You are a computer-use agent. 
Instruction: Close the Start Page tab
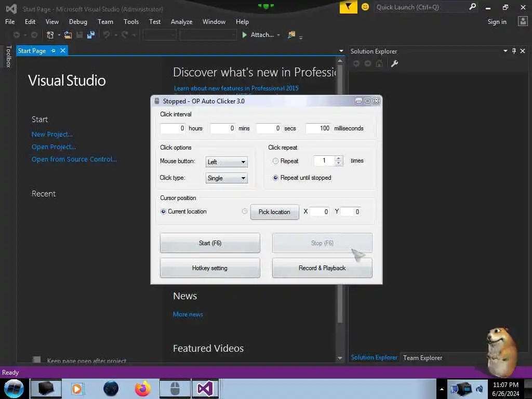pos(63,50)
